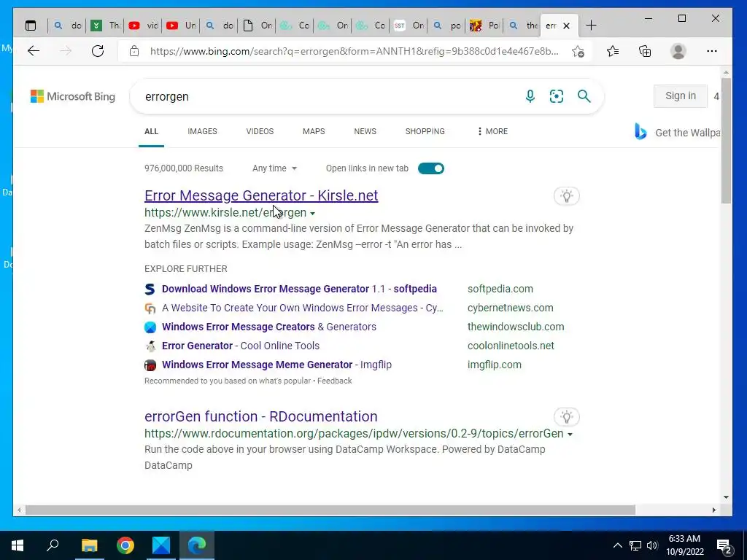Open 'A Website To Create Your Own' link
The width and height of the screenshot is (747, 560).
pos(303,308)
